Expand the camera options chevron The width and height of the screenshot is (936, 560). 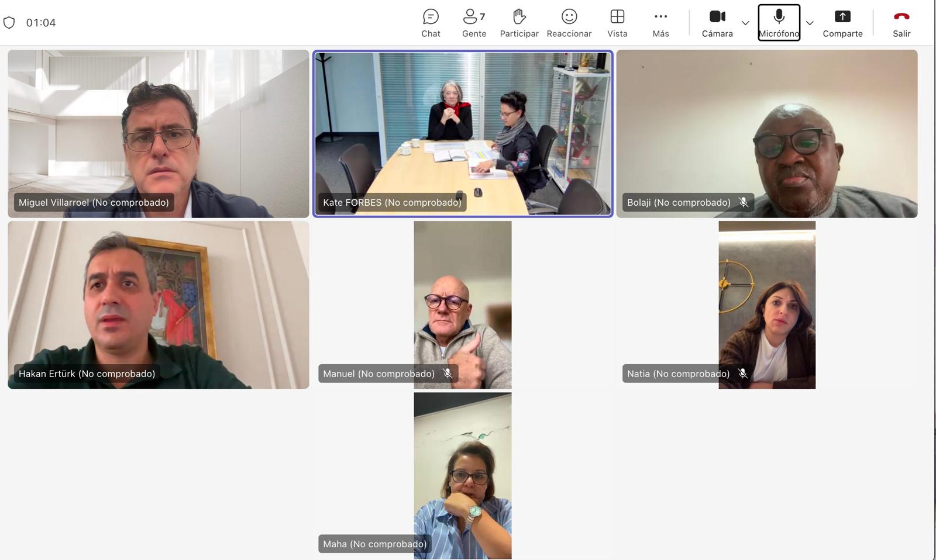(x=745, y=23)
